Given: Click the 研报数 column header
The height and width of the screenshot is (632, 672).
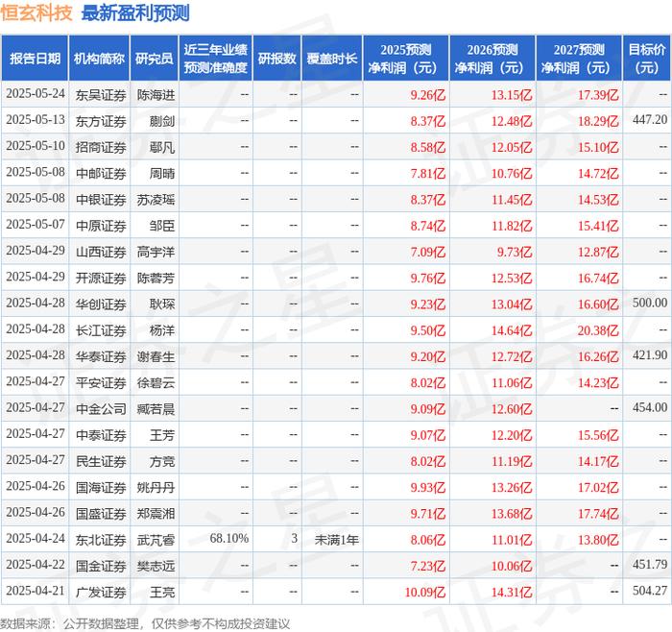Looking at the screenshot, I should (276, 59).
